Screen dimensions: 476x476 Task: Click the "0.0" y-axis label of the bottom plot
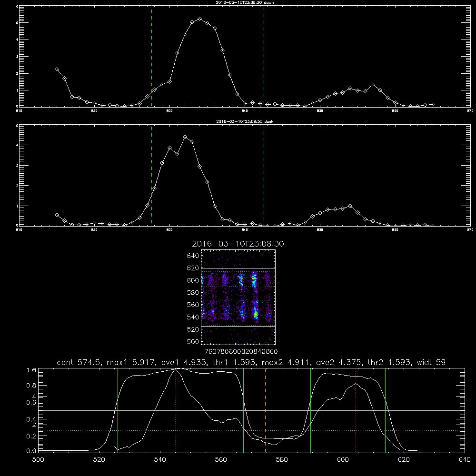[x=31, y=451]
